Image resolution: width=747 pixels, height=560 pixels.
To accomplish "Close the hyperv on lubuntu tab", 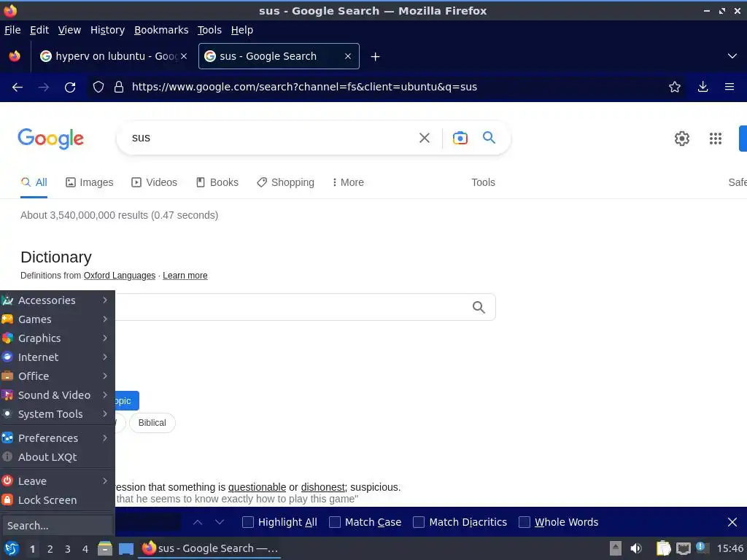I will (184, 56).
